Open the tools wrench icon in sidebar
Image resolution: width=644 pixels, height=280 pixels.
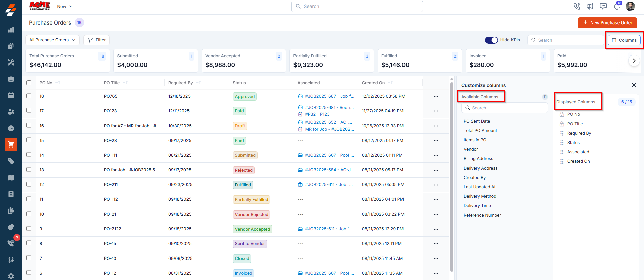coord(11,62)
